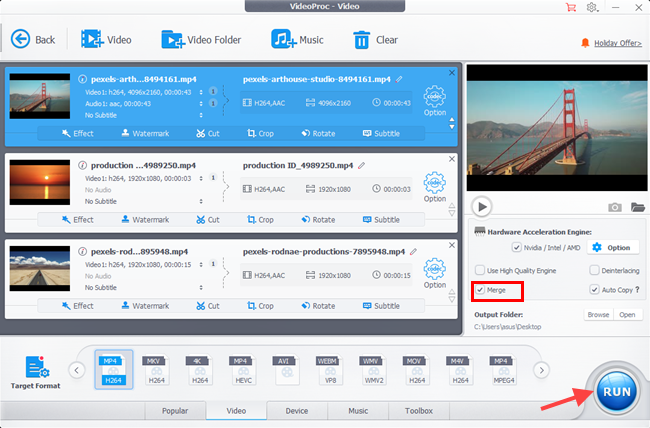Rename pexels-rodnae-productions output with pencil icon
This screenshot has height=428, width=650.
(x=413, y=252)
